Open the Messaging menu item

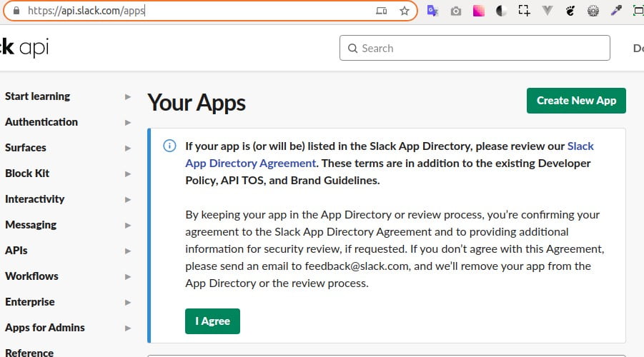(x=31, y=225)
